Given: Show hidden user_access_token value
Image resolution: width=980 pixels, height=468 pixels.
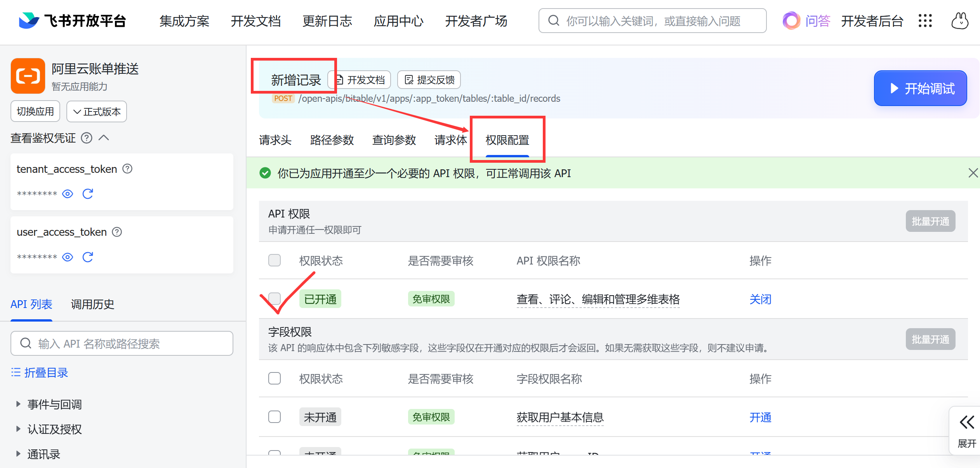Looking at the screenshot, I should pyautogui.click(x=68, y=257).
